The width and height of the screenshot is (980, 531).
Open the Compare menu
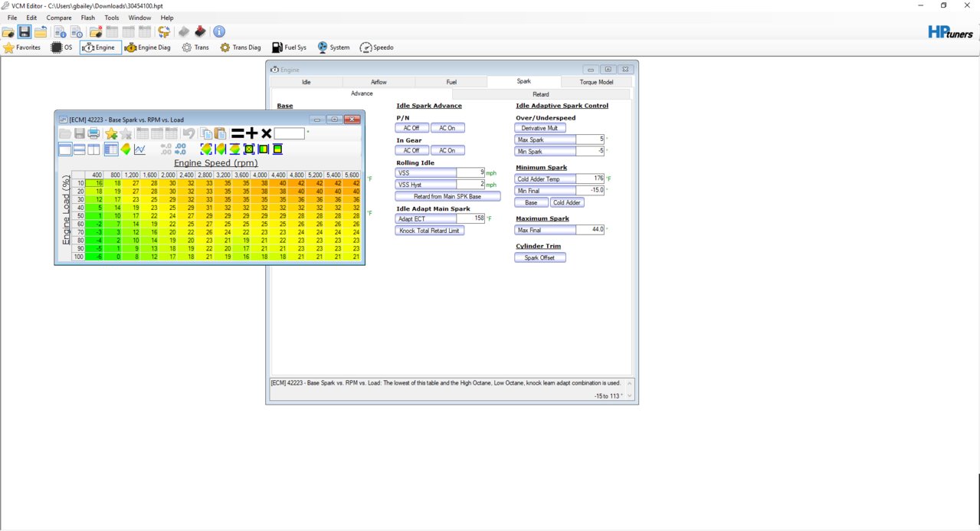coord(59,18)
